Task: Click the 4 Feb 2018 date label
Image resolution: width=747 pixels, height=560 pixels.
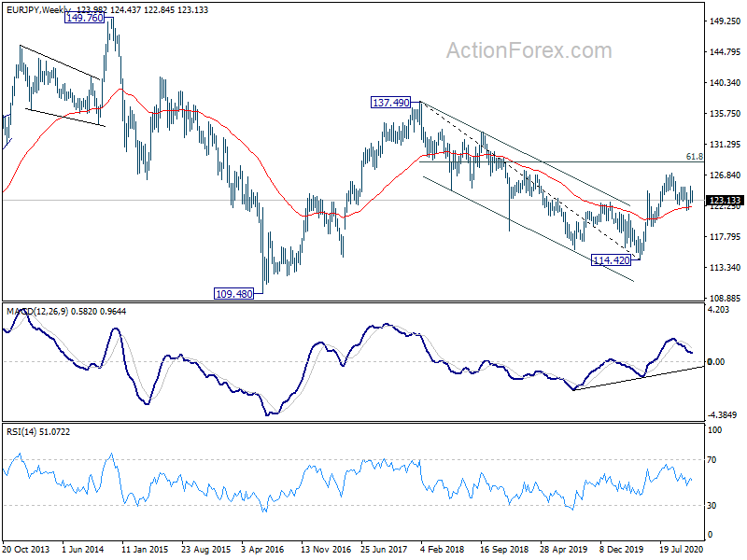Action: point(442,549)
